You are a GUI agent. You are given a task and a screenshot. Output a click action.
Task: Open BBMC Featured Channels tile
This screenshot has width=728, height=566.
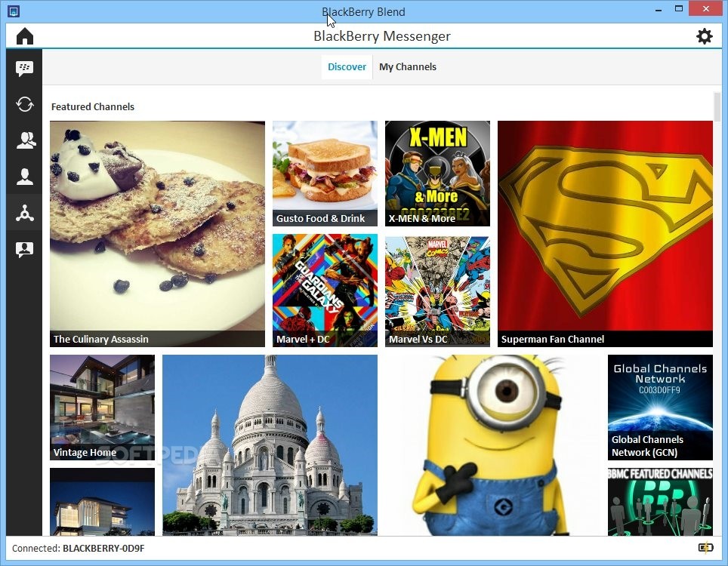tap(660, 502)
